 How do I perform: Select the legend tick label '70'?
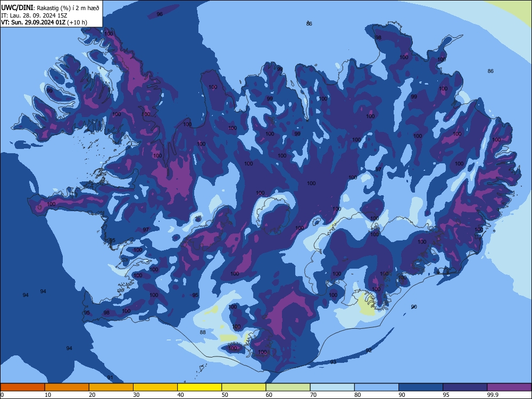point(313,395)
